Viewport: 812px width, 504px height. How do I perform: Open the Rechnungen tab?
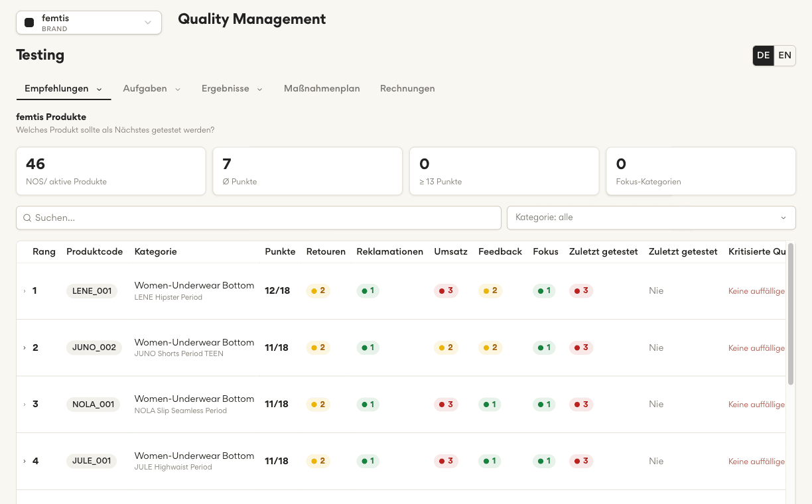(x=407, y=88)
